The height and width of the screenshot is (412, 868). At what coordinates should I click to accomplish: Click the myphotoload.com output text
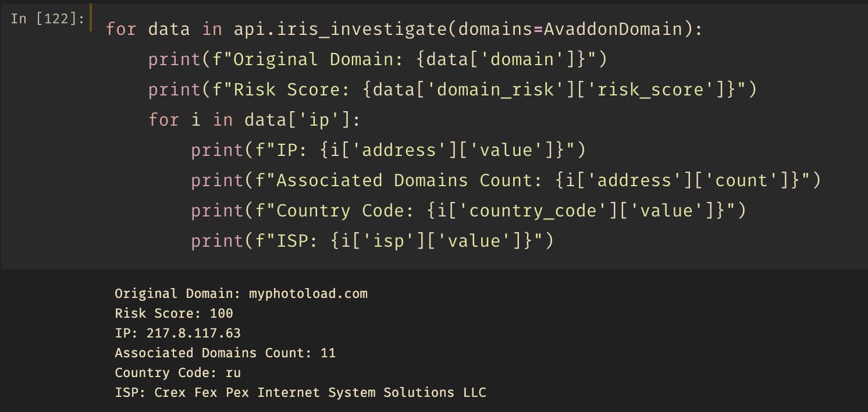[308, 294]
